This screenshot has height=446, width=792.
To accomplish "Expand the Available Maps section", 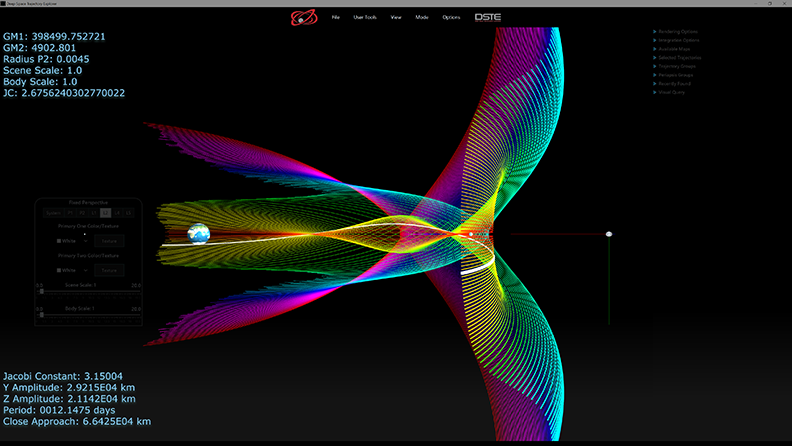I will (x=674, y=49).
